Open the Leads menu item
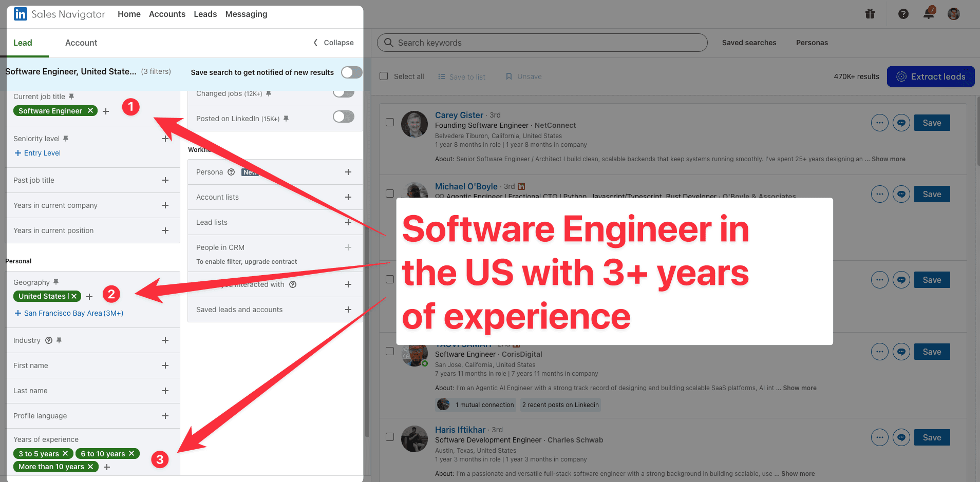Image resolution: width=980 pixels, height=482 pixels. click(205, 14)
